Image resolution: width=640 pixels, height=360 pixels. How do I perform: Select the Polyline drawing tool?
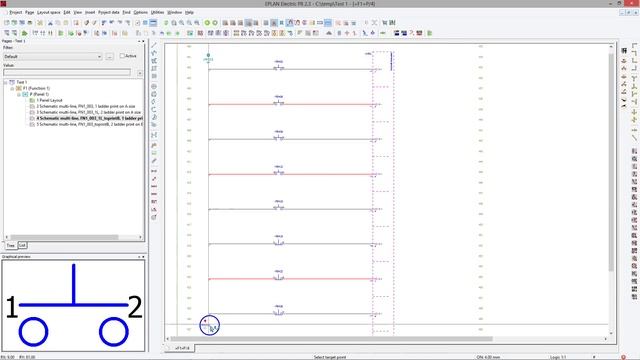point(154,53)
